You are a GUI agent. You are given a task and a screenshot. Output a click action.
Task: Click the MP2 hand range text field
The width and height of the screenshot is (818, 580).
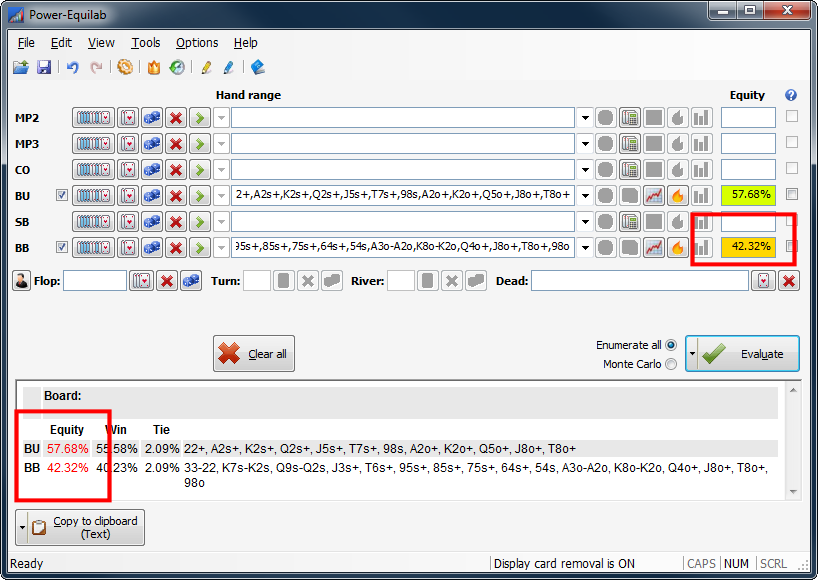[x=403, y=118]
